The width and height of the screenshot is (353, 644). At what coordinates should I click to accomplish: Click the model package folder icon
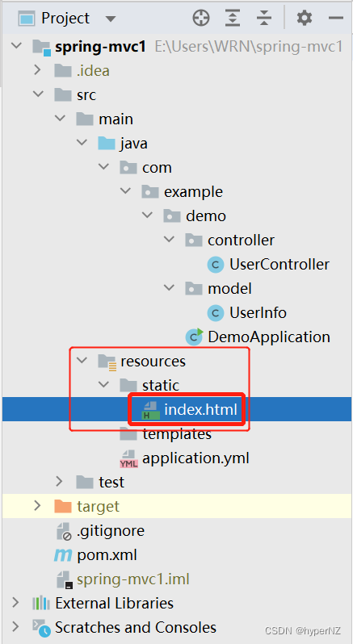(x=194, y=289)
